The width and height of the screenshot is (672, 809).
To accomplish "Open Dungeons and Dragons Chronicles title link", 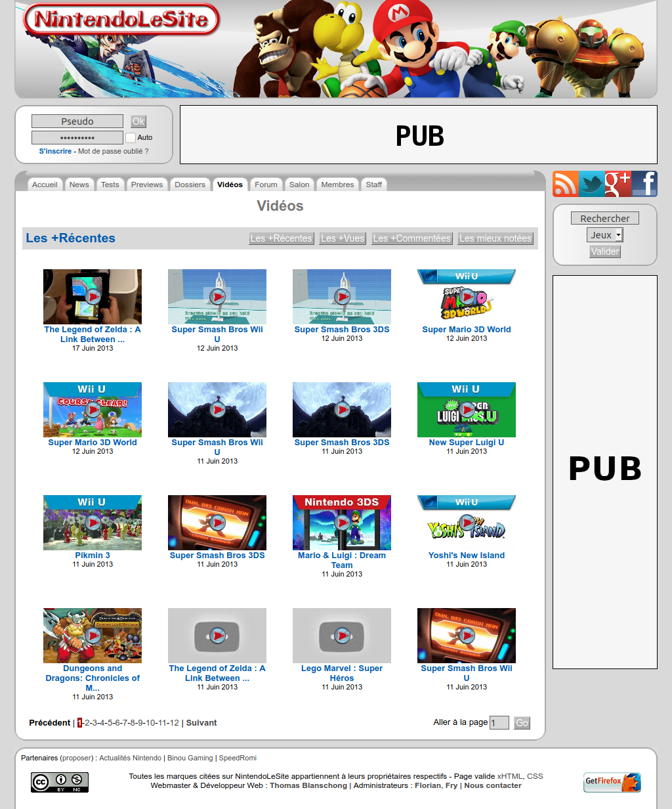I will coord(93,678).
